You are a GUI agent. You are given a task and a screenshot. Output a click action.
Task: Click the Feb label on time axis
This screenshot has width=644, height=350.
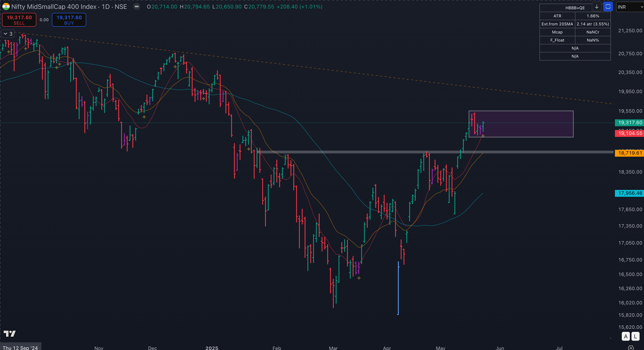tap(277, 348)
